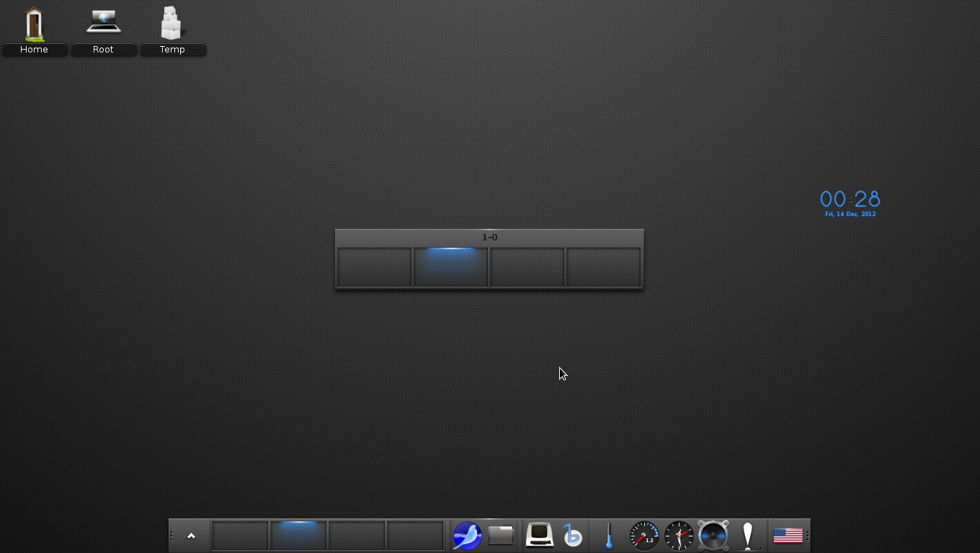Click the CPU frequency gauge gadget

coord(643,535)
